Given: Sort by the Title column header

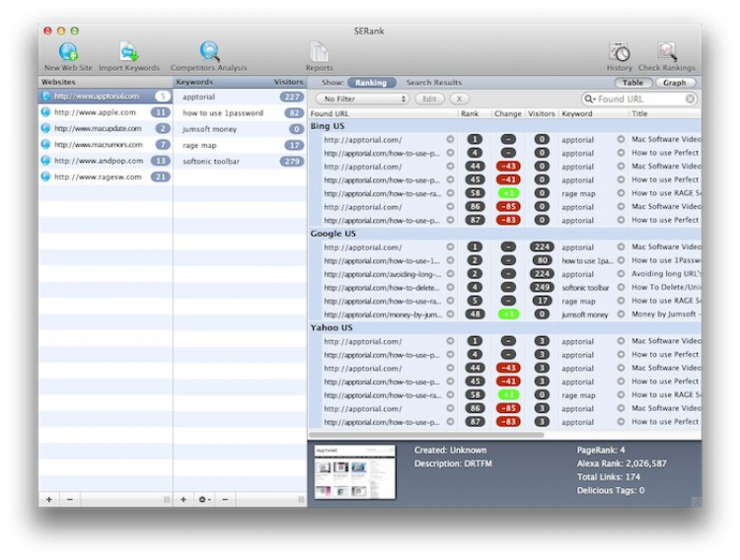Looking at the screenshot, I should (x=665, y=113).
